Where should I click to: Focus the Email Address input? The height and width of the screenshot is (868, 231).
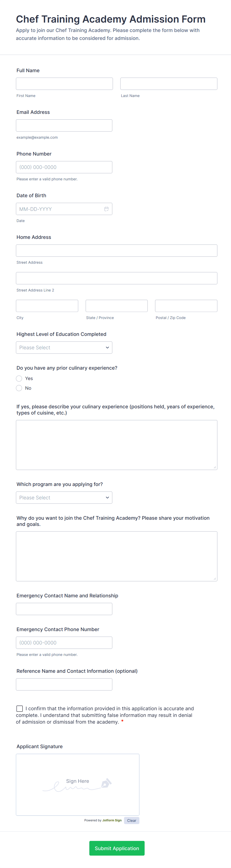pos(64,125)
